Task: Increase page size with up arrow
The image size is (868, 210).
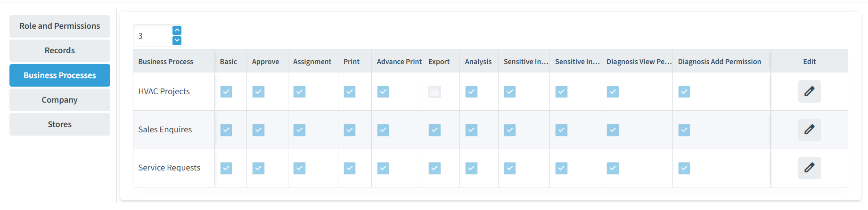Action: point(177,31)
